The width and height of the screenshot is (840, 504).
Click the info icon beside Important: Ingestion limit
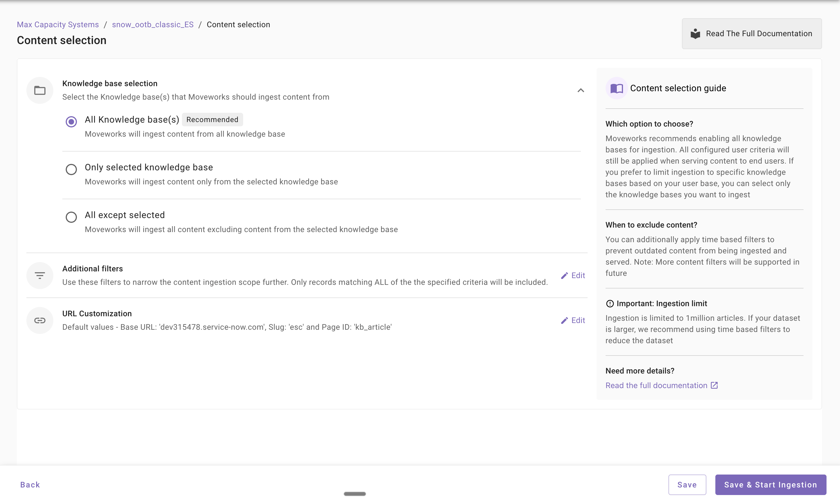[x=610, y=304]
